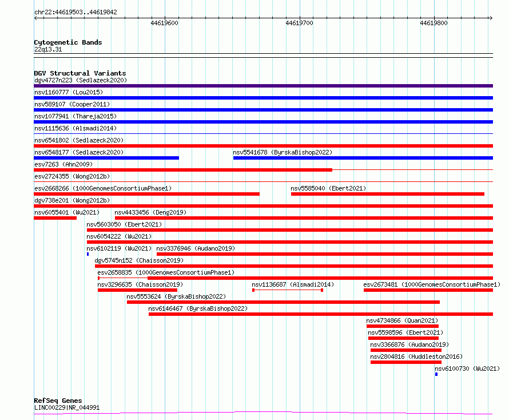Click the blue nsv1160777 variant bar
The width and height of the screenshot is (509, 420).
(263, 98)
